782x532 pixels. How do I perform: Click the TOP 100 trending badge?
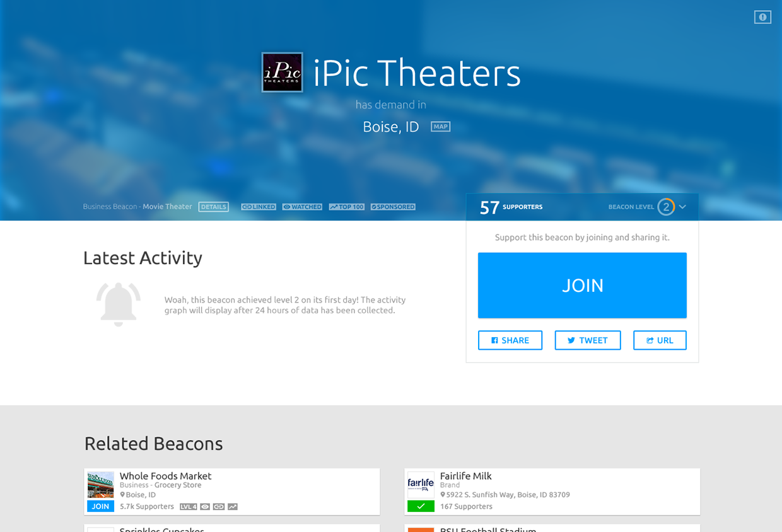click(x=346, y=207)
